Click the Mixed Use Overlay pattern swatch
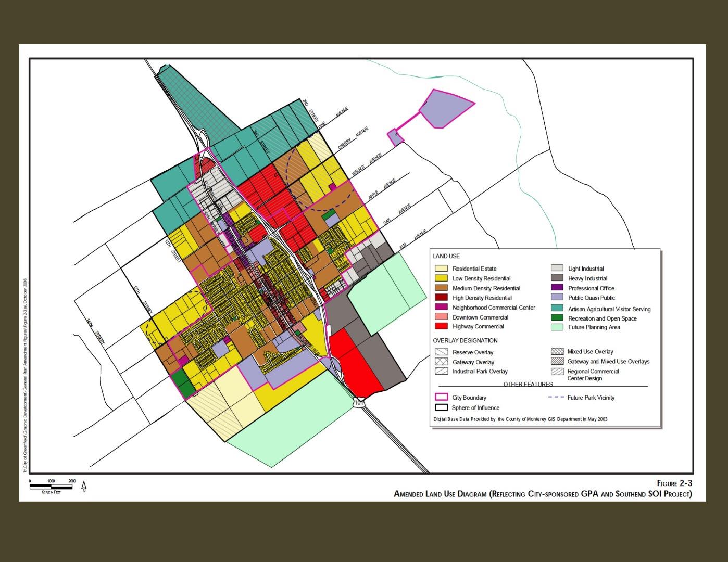The height and width of the screenshot is (562, 728). (x=557, y=352)
